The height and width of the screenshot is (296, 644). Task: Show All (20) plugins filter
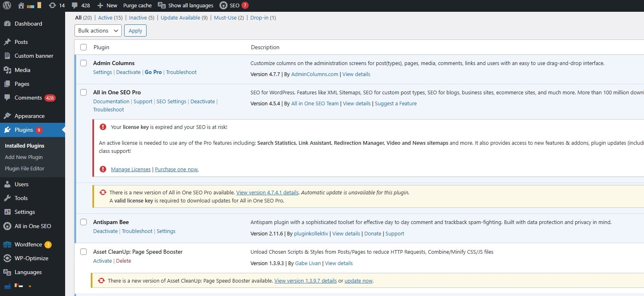tap(83, 17)
